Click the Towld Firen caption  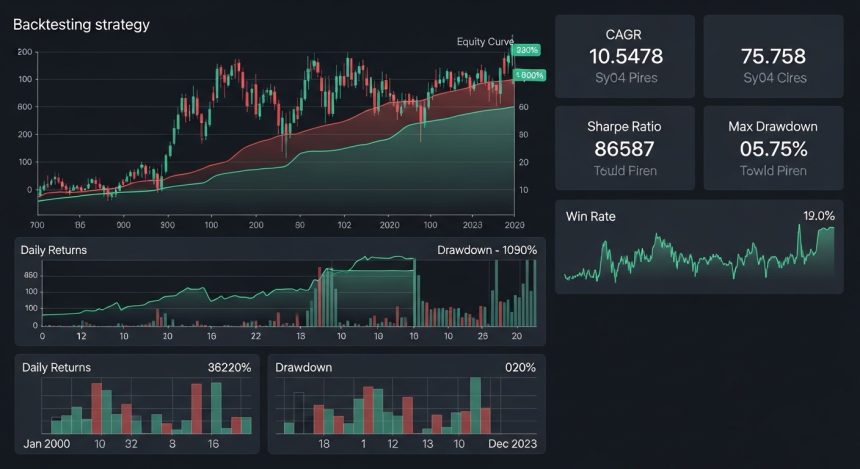click(625, 171)
